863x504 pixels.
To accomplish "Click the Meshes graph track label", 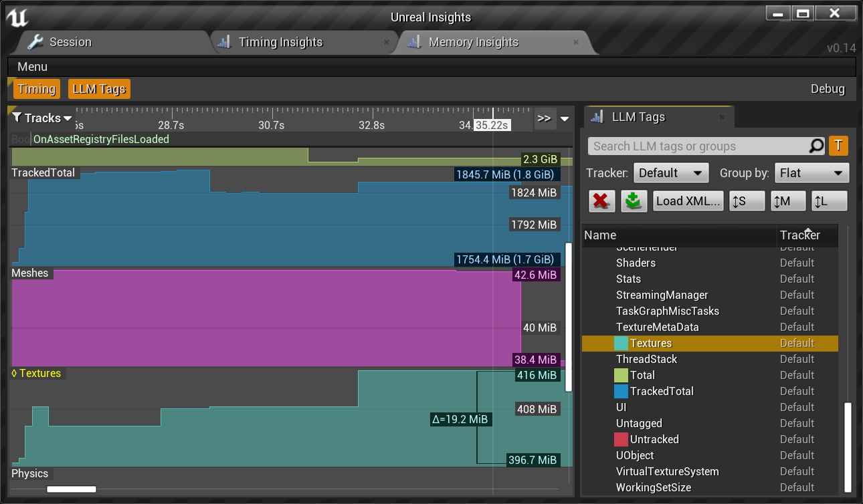I will [30, 273].
